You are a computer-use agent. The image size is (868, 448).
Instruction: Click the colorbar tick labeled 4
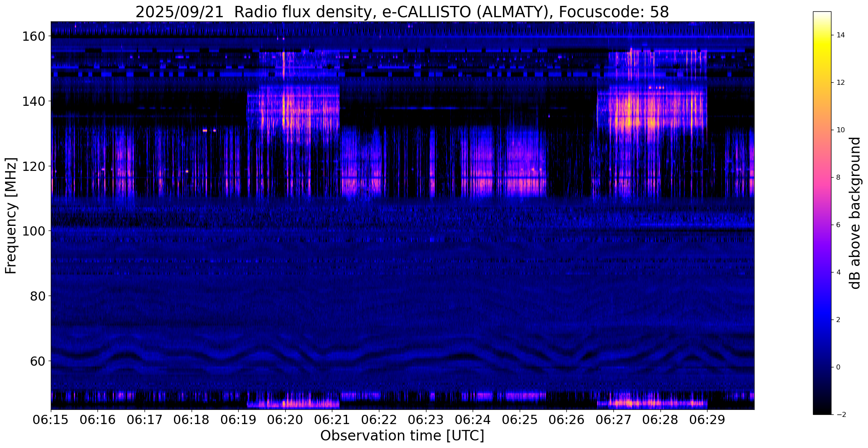pyautogui.click(x=839, y=272)
